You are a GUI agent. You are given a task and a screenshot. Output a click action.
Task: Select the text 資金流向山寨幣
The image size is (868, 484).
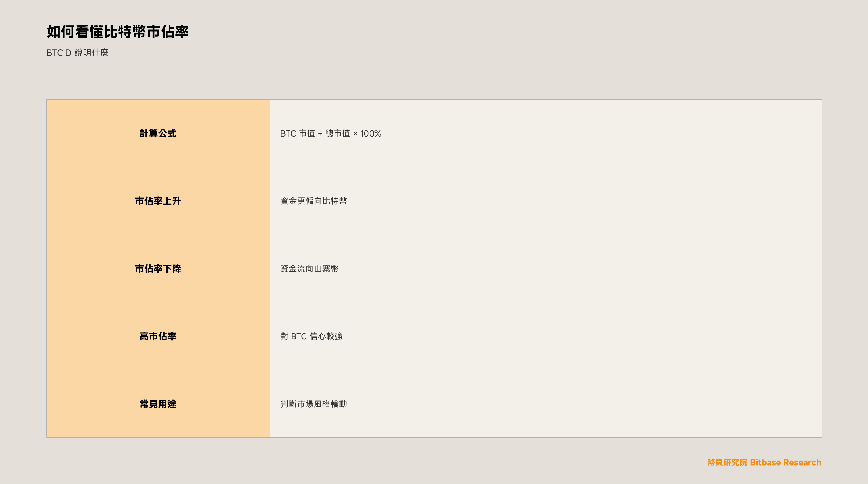pos(309,268)
